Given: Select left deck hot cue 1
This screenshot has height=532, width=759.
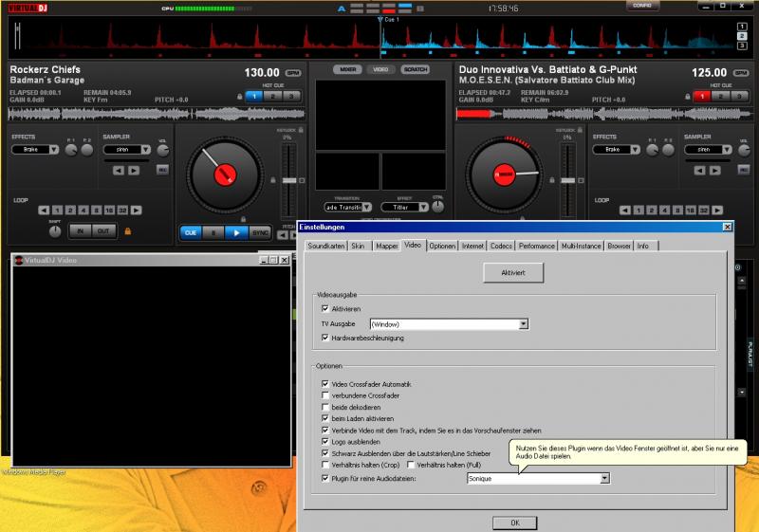Looking at the screenshot, I should [254, 96].
